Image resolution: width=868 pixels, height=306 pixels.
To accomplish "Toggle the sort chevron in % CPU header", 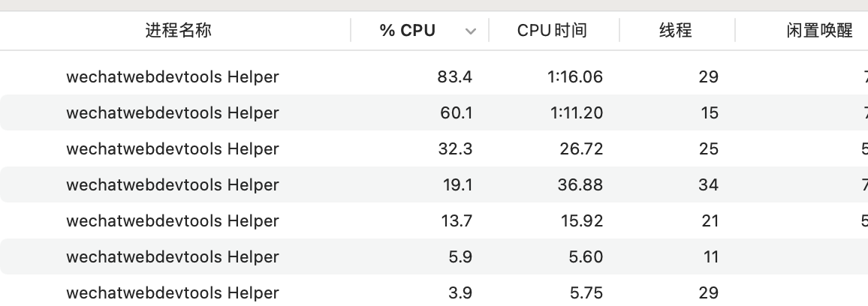I will [x=471, y=31].
